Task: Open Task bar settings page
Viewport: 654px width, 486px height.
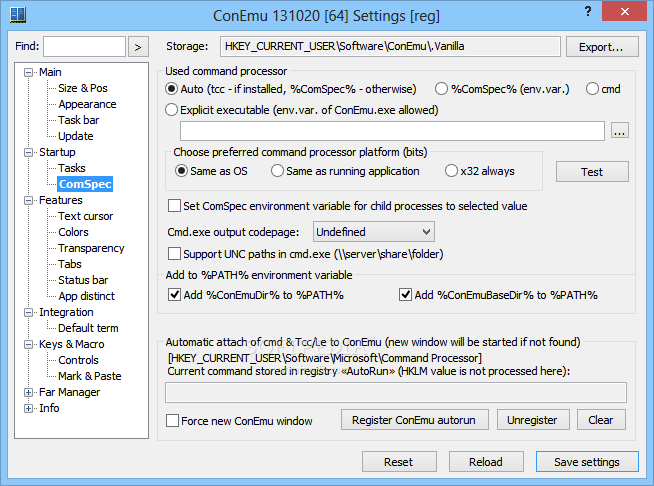Action: pyautogui.click(x=78, y=120)
